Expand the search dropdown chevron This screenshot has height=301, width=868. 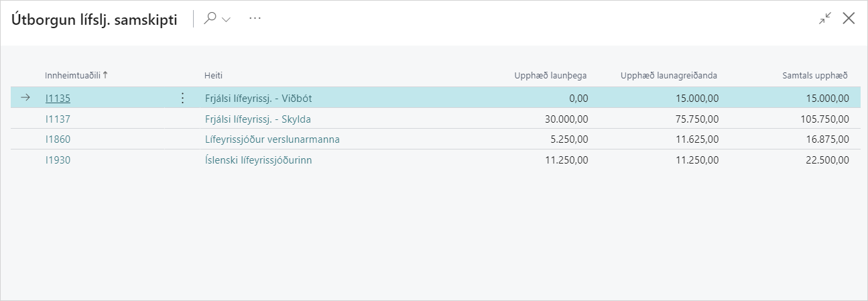pos(226,19)
